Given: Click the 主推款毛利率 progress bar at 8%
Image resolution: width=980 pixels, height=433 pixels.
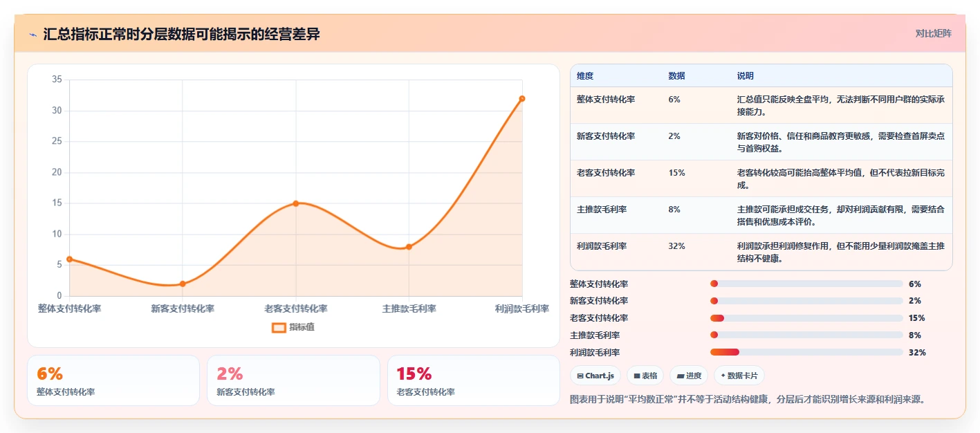Looking at the screenshot, I should pyautogui.click(x=806, y=335).
